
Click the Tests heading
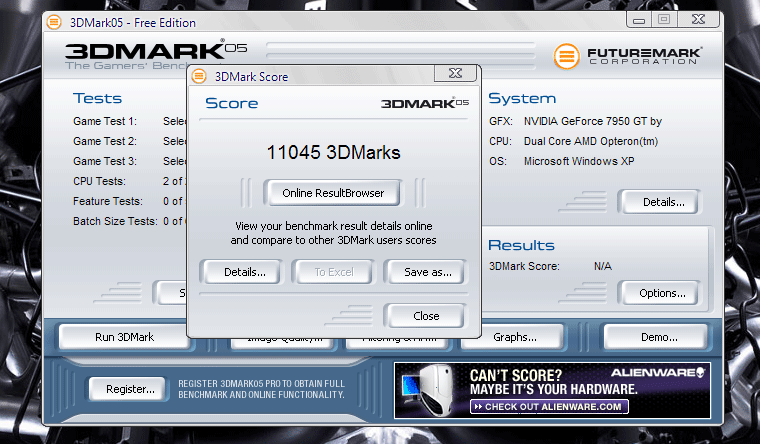pos(97,98)
